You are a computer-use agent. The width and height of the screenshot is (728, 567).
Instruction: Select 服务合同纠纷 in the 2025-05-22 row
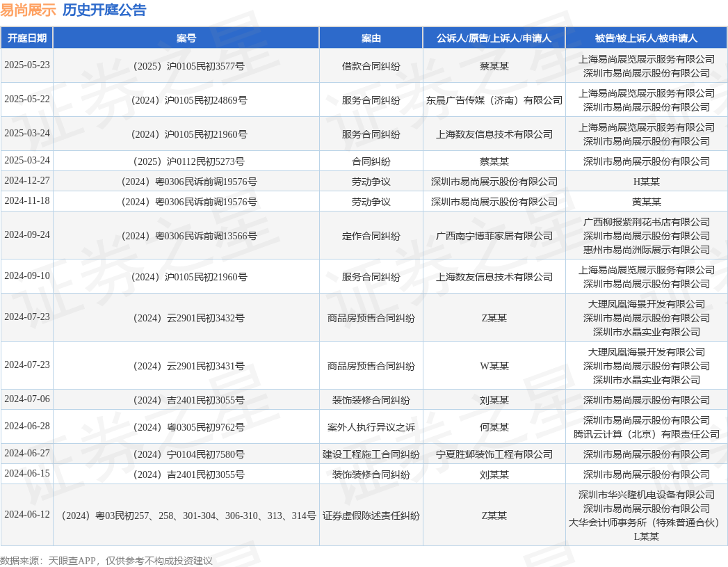click(371, 100)
